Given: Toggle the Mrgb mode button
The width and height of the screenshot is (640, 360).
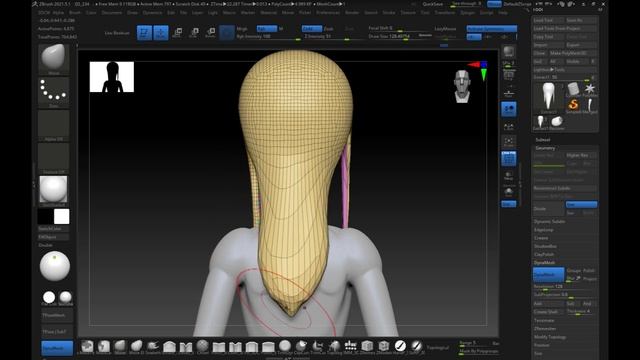Looking at the screenshot, I should point(242,29).
